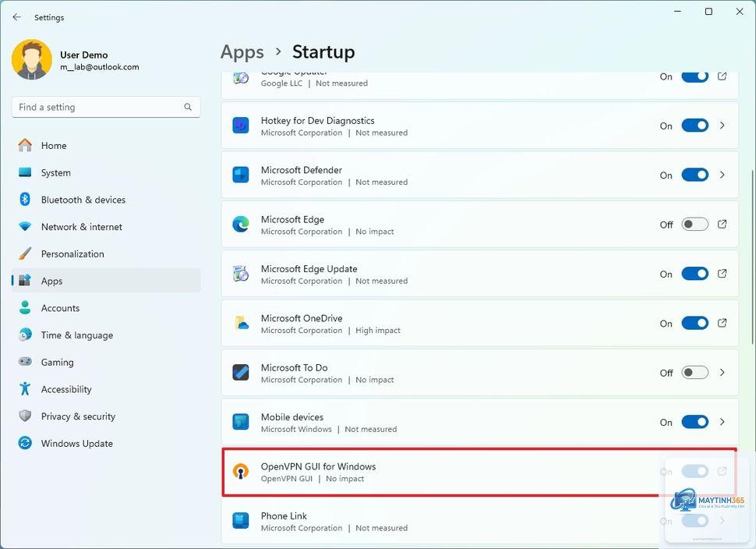
Task: Expand Microsoft To Do details chevron
Action: pyautogui.click(x=722, y=373)
